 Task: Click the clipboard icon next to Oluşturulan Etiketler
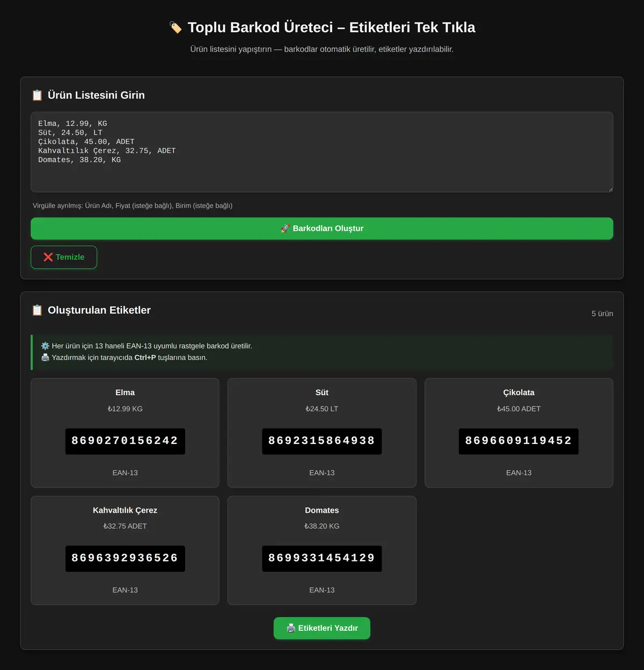tap(37, 310)
